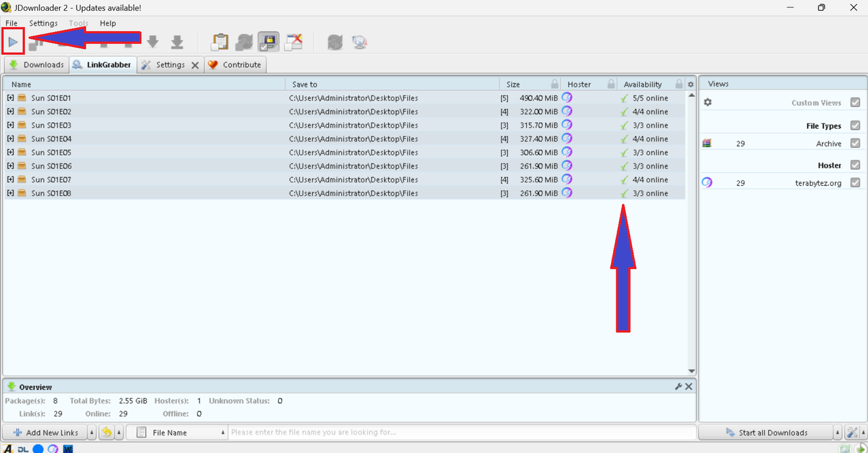Click package icon of Sun S01E06

(22, 165)
